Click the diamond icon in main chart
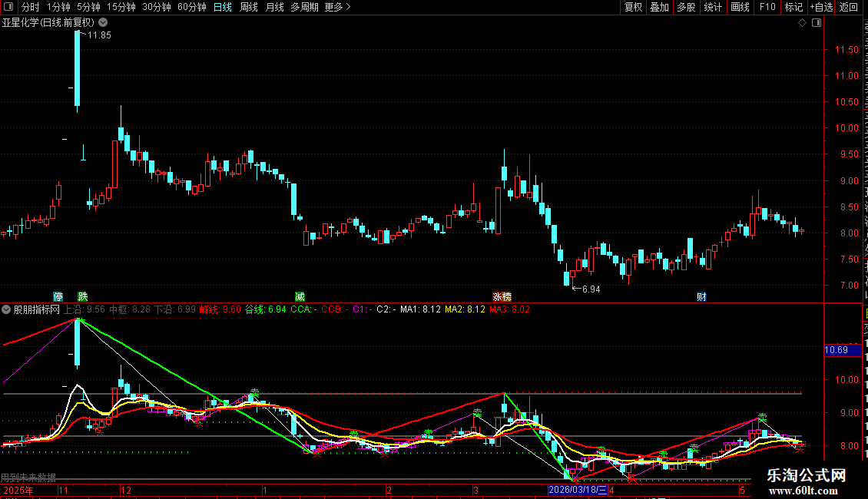Viewport: 868px width, 499px height. pos(802,23)
